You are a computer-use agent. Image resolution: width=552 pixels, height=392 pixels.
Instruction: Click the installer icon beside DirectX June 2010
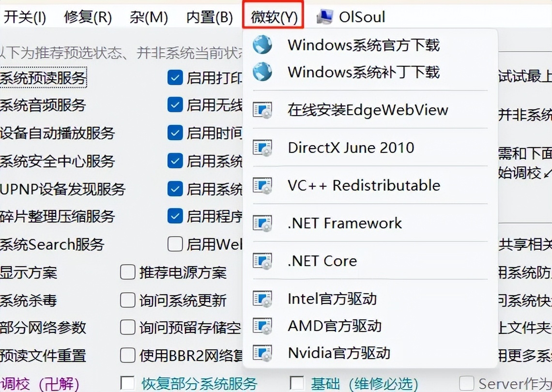[262, 148]
